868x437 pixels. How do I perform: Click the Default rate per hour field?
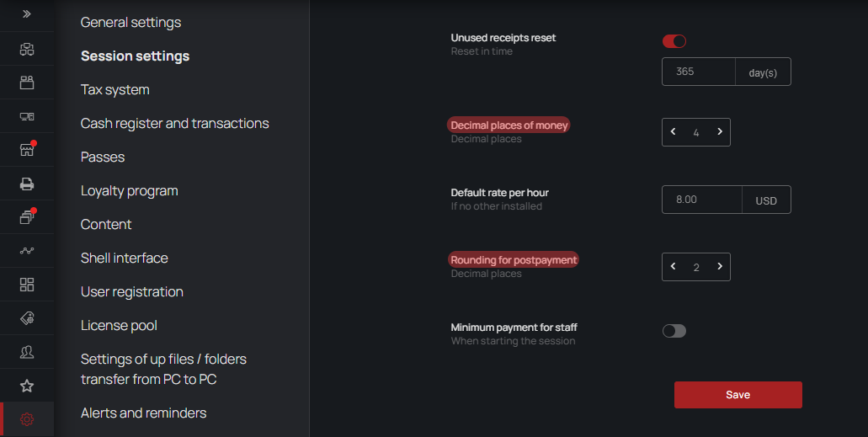(702, 200)
